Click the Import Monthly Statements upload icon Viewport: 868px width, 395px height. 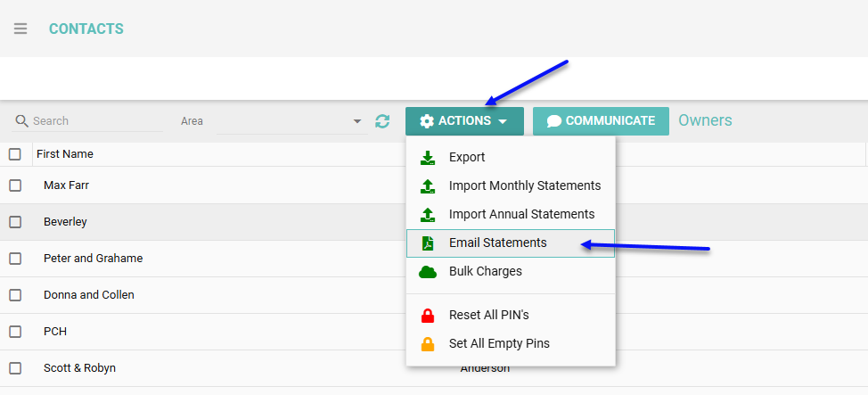click(x=429, y=186)
